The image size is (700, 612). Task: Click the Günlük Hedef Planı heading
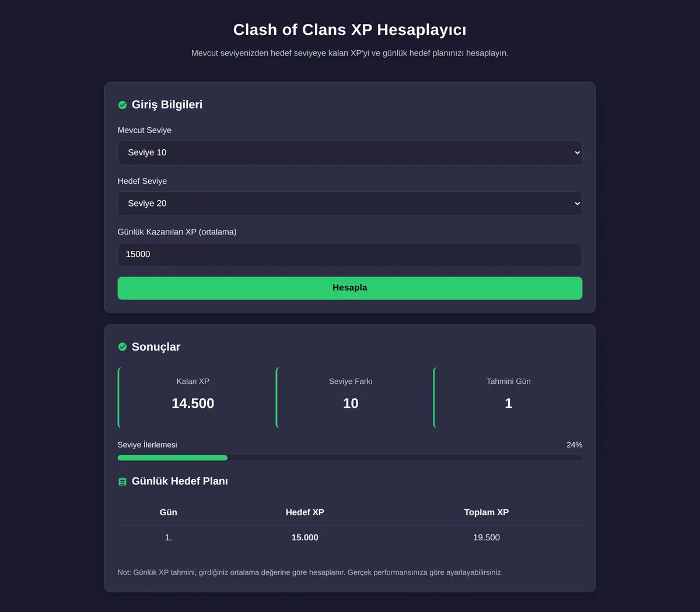pos(180,481)
